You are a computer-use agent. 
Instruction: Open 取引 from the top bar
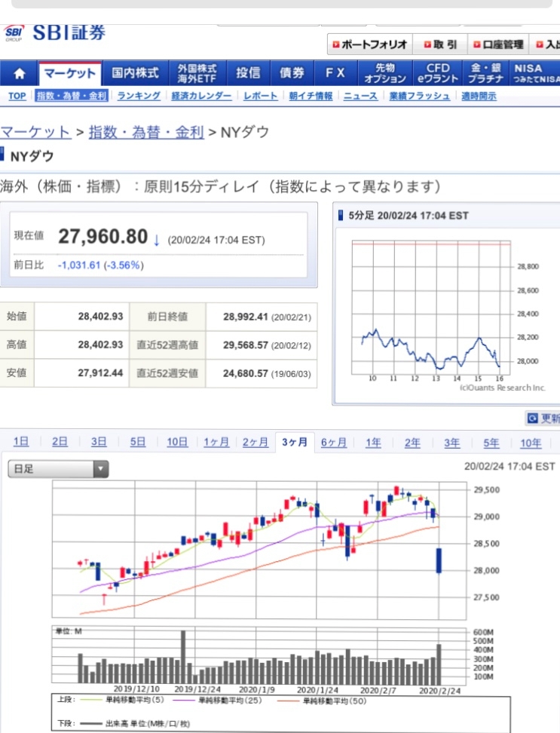point(439,44)
